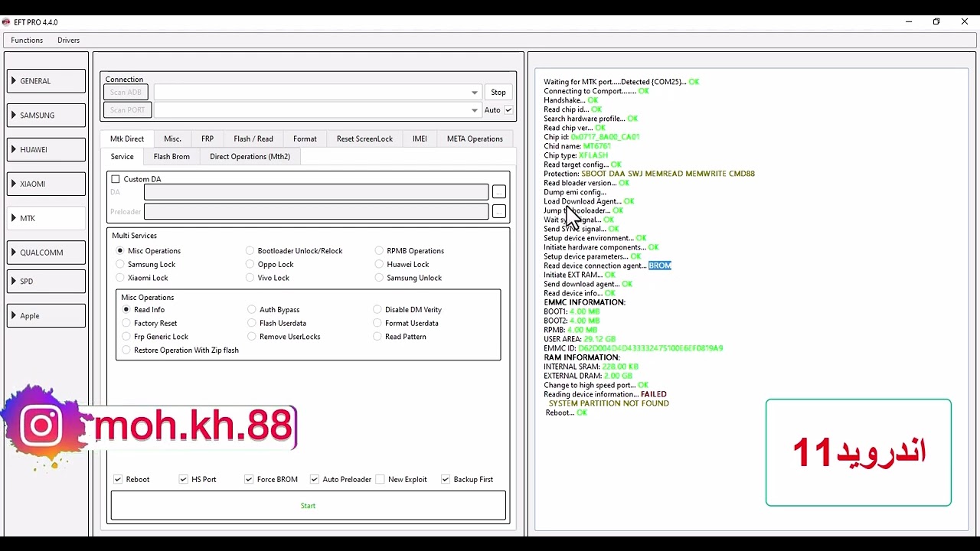This screenshot has width=980, height=551.
Task: Click the Preloader file path field
Action: [316, 211]
